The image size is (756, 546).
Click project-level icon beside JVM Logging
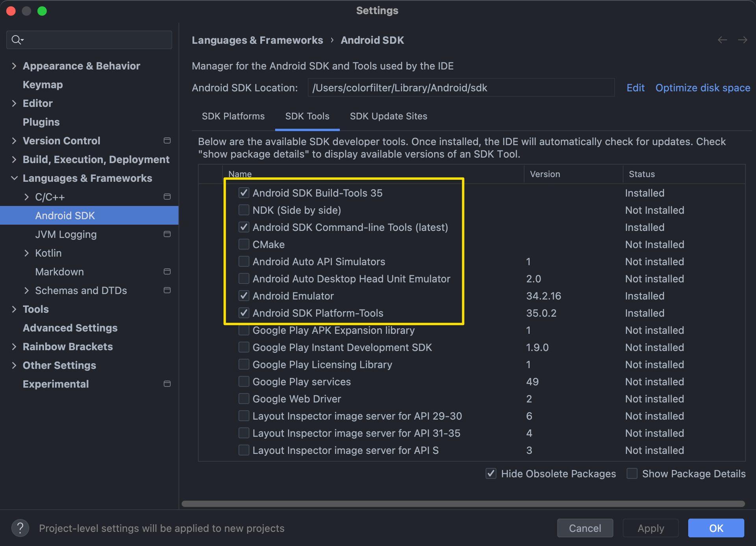(x=167, y=234)
